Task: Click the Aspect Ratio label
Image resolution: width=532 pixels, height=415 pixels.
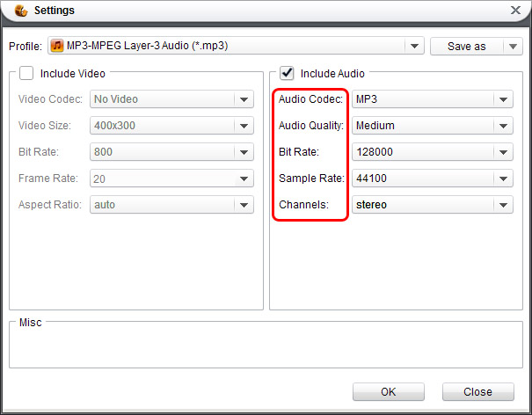Action: point(50,205)
